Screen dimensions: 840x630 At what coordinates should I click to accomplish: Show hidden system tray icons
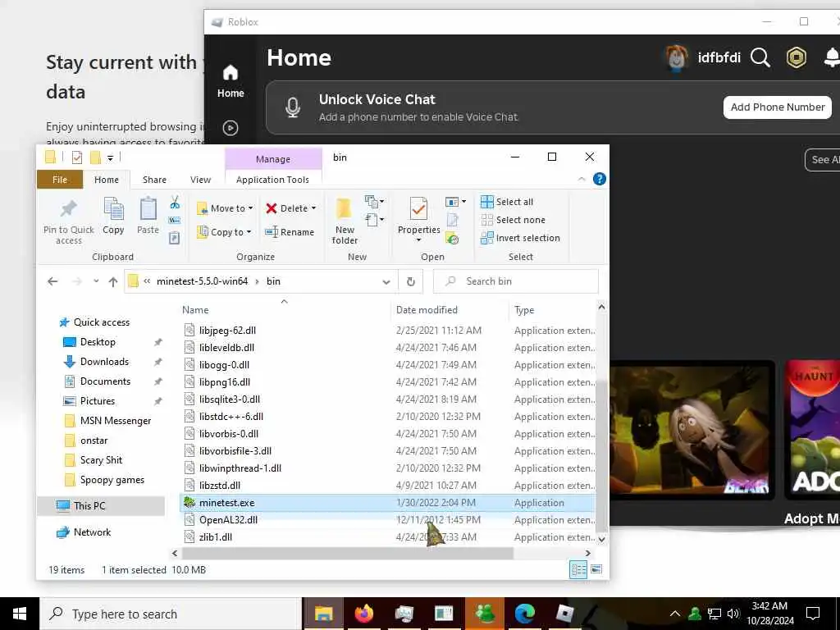[x=675, y=614]
